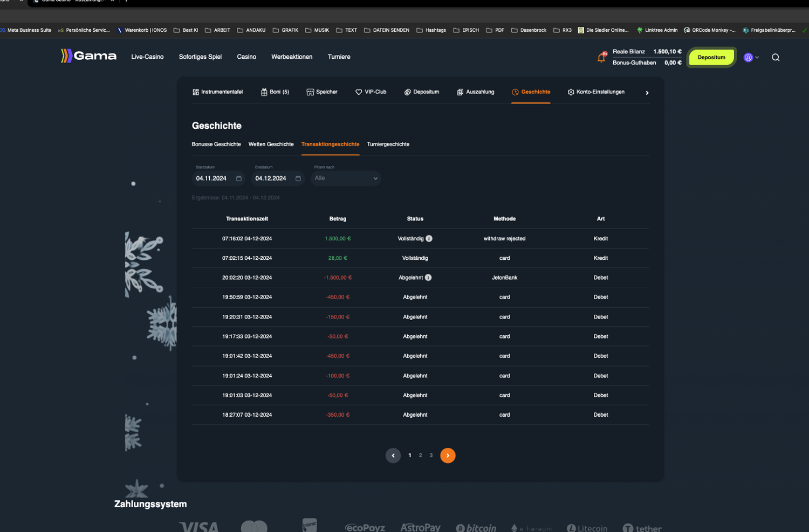Open Turniergeschichte sub-tab
809x532 pixels.
388,144
